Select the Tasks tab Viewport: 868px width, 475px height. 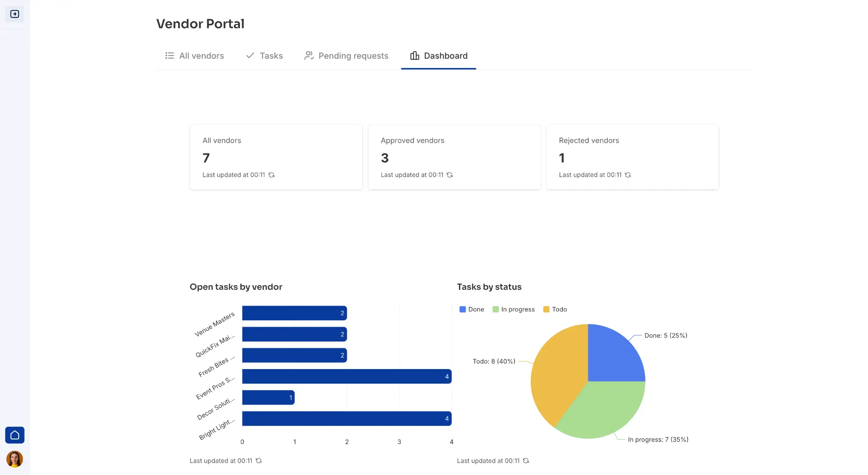(x=271, y=56)
